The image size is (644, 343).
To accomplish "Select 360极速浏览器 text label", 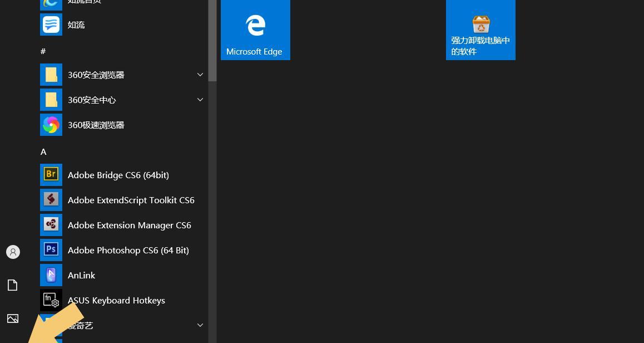I will click(96, 125).
